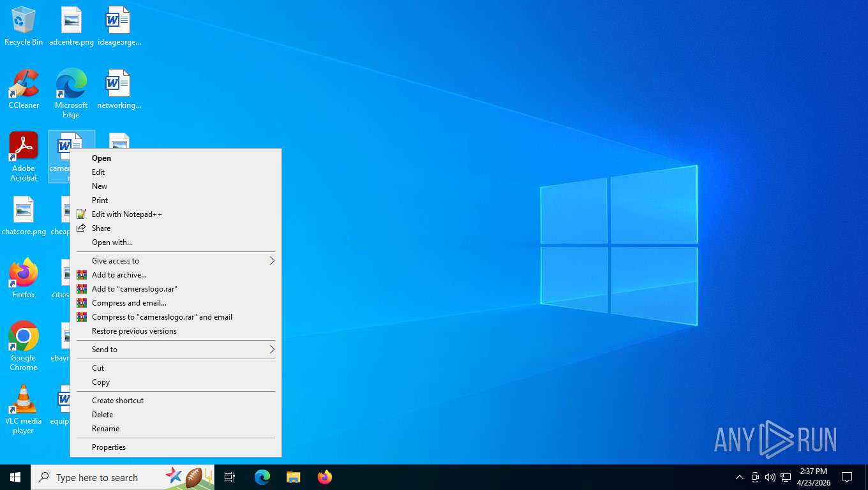Image resolution: width=868 pixels, height=490 pixels.
Task: Choose Rename in context menu
Action: pyautogui.click(x=176, y=429)
